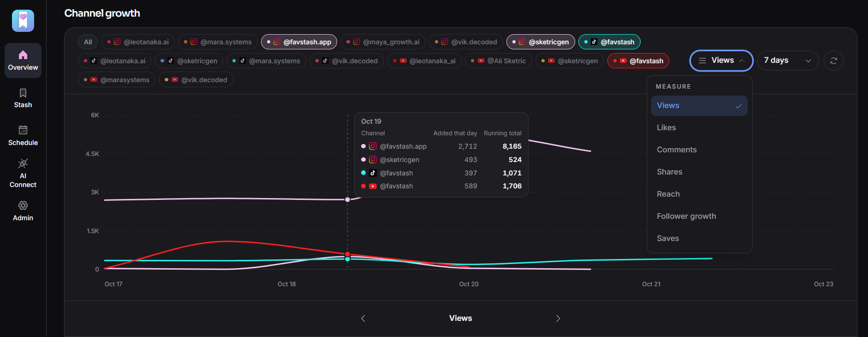Deselect Instagram @favstash.app channel chip
The height and width of the screenshot is (337, 868).
coord(299,42)
